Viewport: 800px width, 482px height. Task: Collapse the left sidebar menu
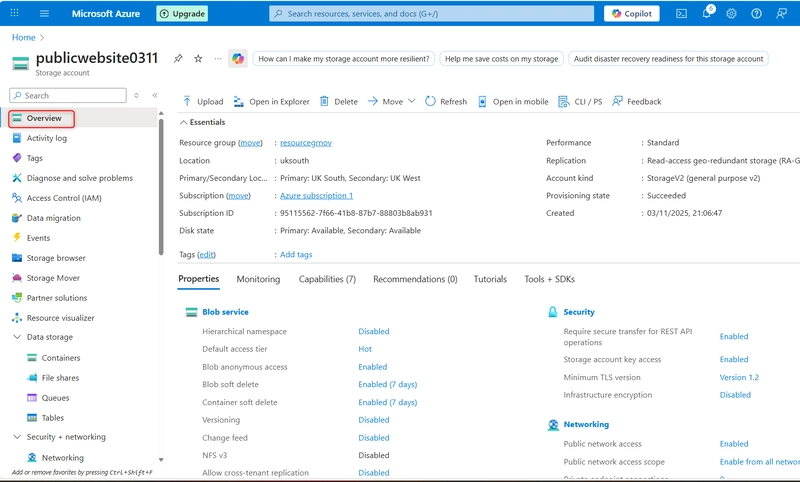click(x=154, y=95)
